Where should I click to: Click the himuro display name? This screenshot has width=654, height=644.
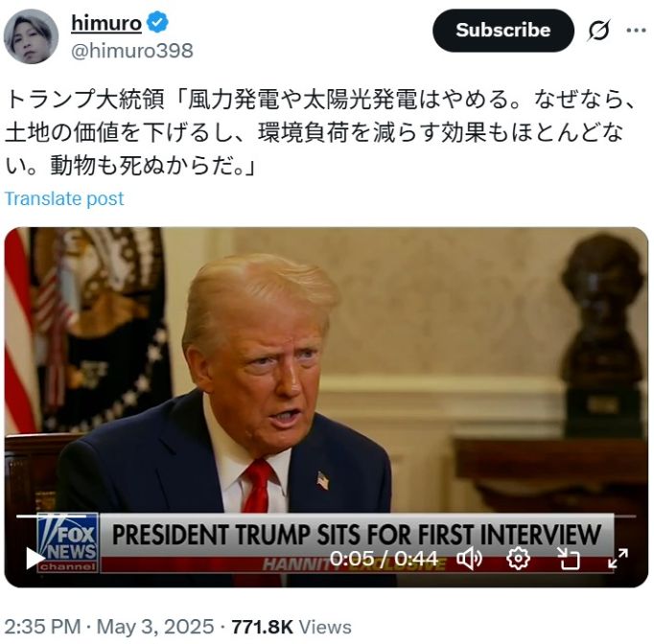pos(106,22)
